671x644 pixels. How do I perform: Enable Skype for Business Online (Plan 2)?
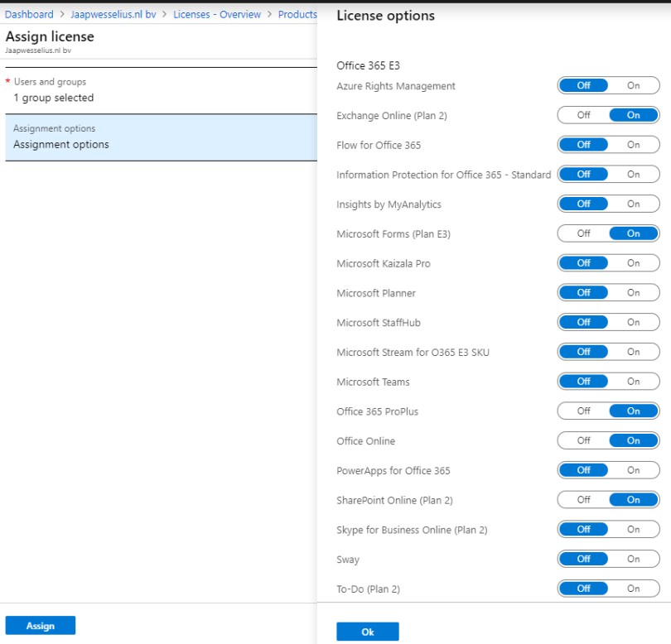(x=634, y=529)
